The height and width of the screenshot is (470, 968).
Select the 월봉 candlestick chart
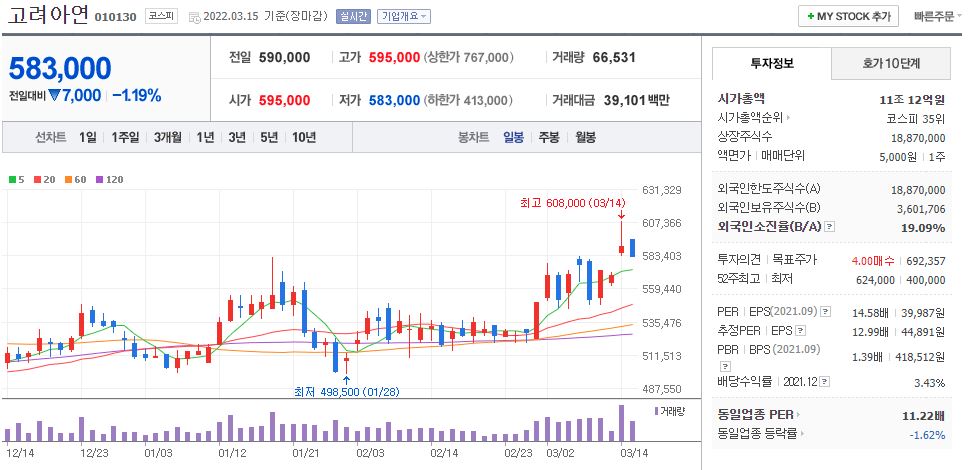[x=586, y=137]
